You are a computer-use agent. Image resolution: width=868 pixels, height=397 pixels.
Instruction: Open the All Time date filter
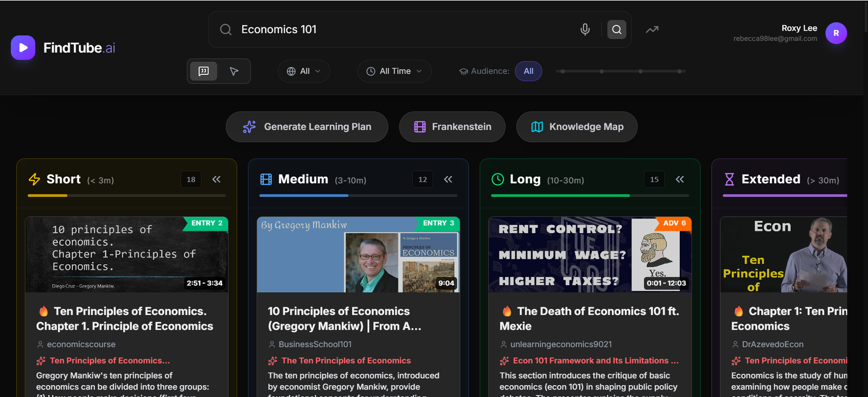coord(394,71)
